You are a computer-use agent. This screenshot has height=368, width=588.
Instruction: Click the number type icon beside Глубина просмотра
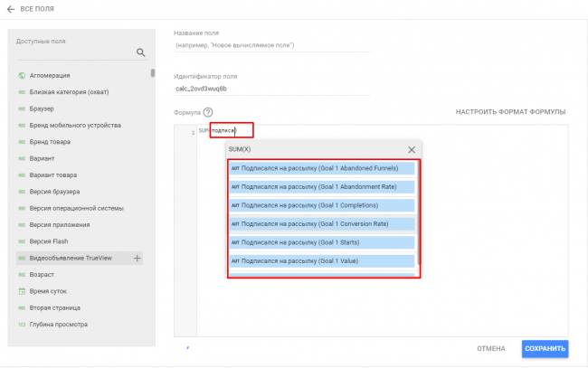pos(21,325)
